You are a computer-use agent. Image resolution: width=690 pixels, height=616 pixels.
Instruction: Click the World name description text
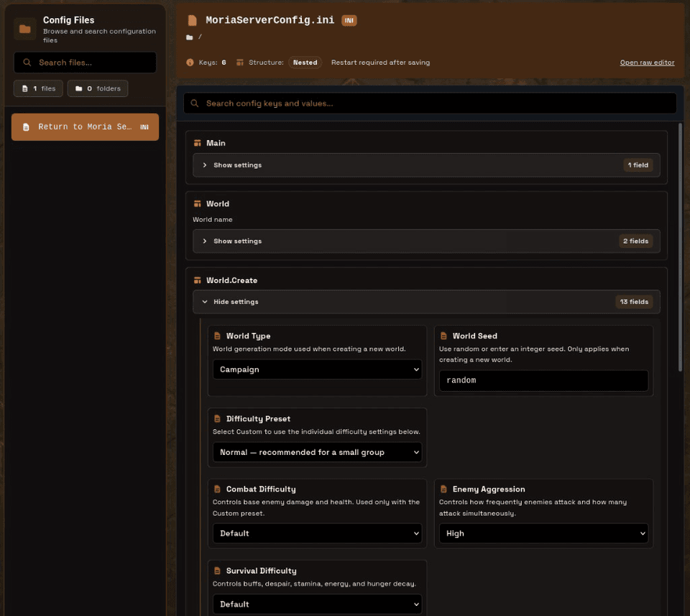tap(213, 219)
